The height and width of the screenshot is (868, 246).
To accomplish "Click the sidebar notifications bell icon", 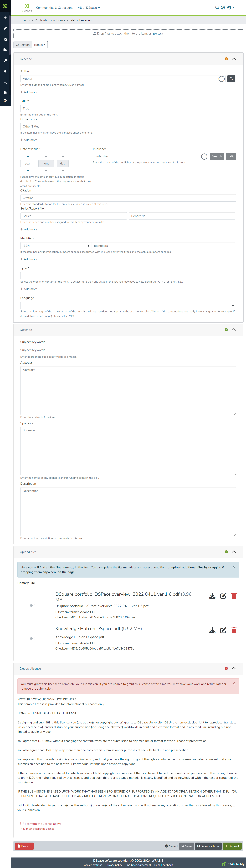I will (5, 71).
